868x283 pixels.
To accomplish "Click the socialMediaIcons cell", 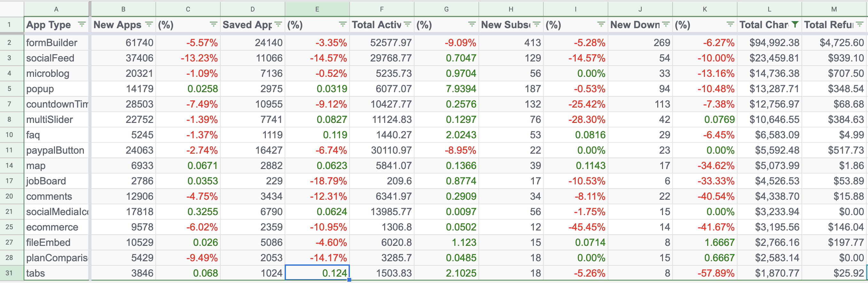I will coord(56,212).
